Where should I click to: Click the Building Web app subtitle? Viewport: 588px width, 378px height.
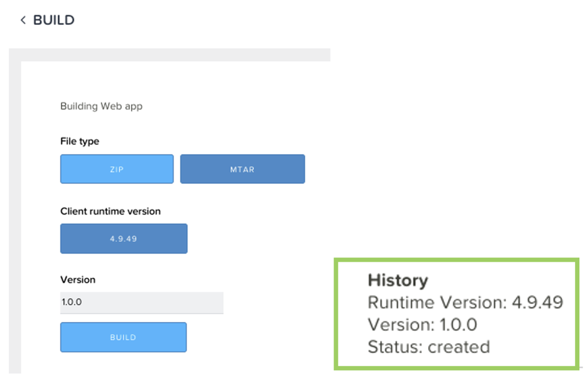pyautogui.click(x=101, y=106)
